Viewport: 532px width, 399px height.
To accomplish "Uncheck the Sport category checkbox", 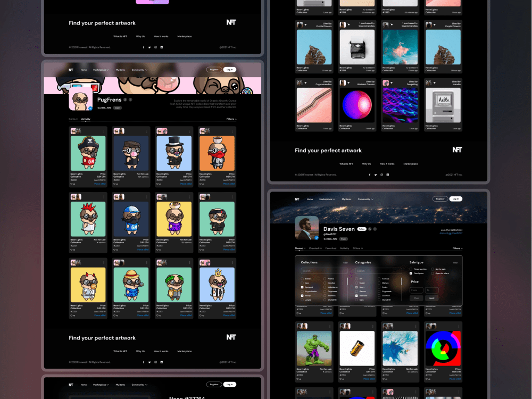I will tap(356, 287).
